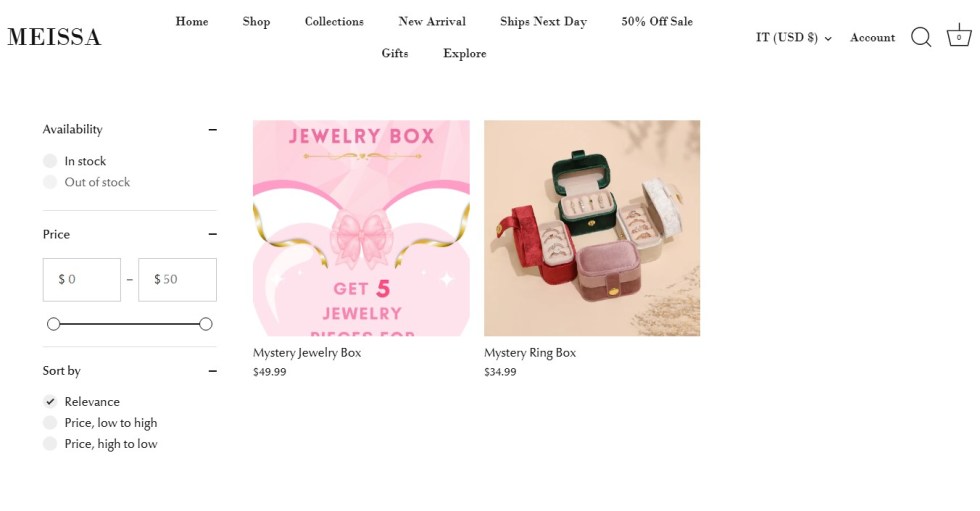Open the Collections menu
The width and height of the screenshot is (980, 511).
coord(334,21)
